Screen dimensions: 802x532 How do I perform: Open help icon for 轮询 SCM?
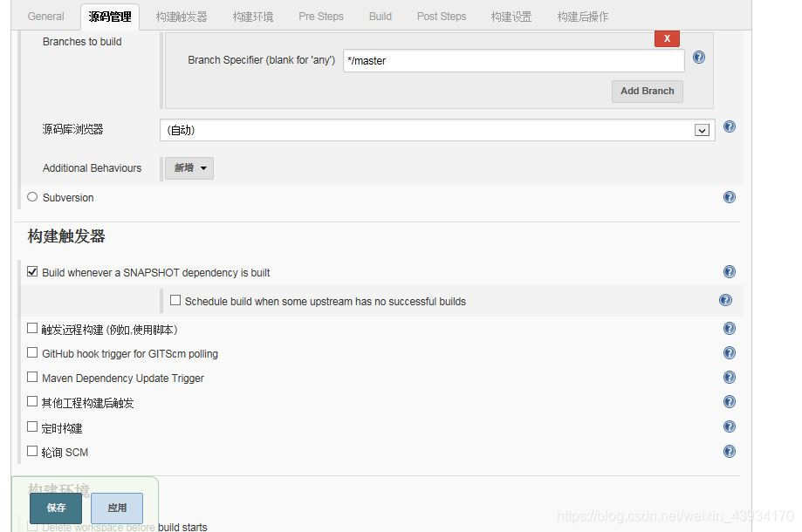click(x=730, y=451)
